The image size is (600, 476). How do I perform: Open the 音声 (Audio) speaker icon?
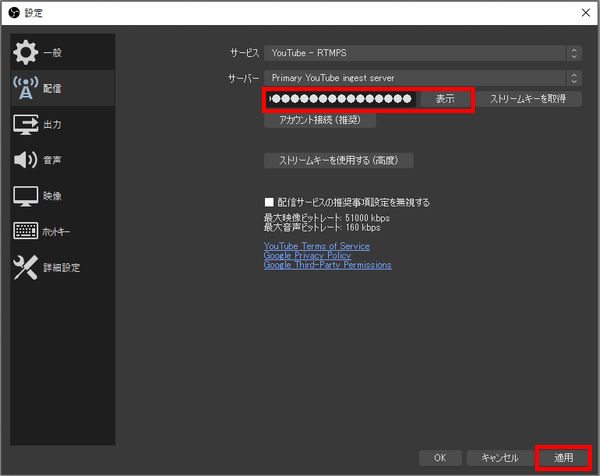(x=25, y=160)
